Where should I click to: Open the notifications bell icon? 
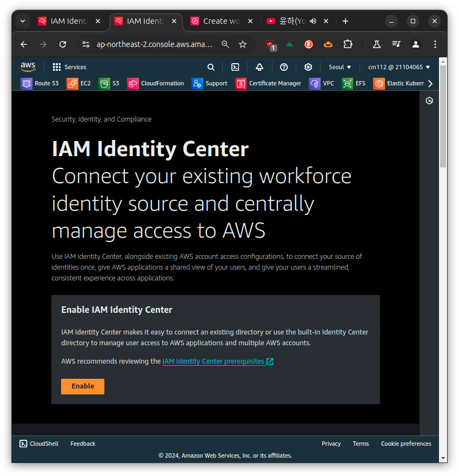click(260, 67)
